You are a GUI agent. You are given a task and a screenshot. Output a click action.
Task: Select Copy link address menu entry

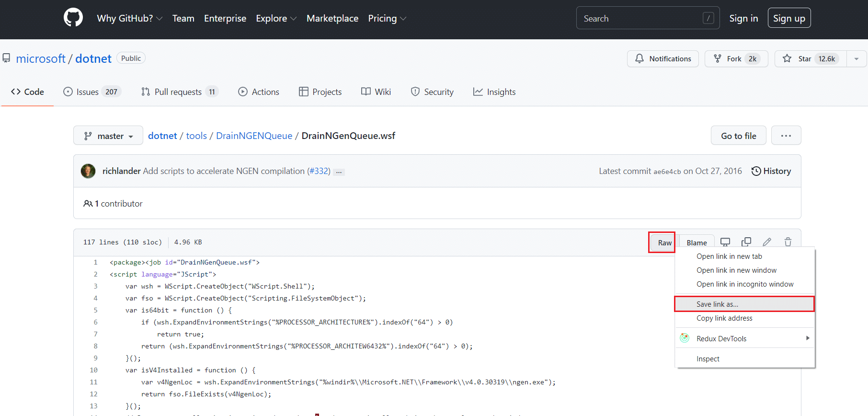pyautogui.click(x=724, y=318)
